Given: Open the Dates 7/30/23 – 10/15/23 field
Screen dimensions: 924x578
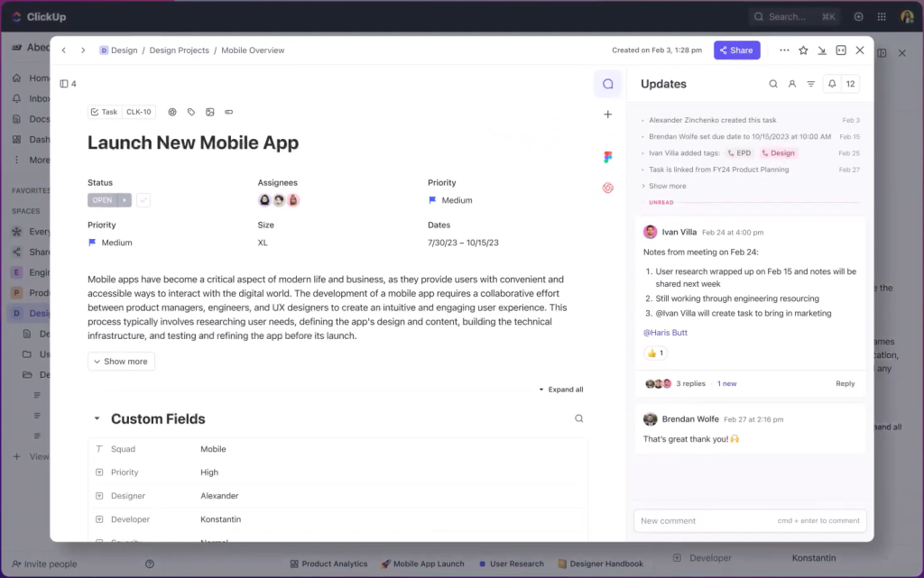Looking at the screenshot, I should click(463, 243).
